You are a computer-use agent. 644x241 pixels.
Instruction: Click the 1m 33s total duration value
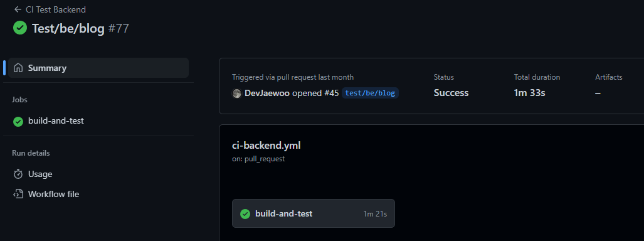pos(529,93)
